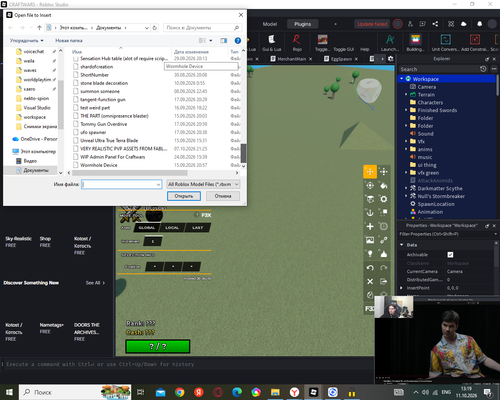Go up one folder in file dialog
Viewport: 500px width, 400px height.
pyautogui.click(x=39, y=28)
